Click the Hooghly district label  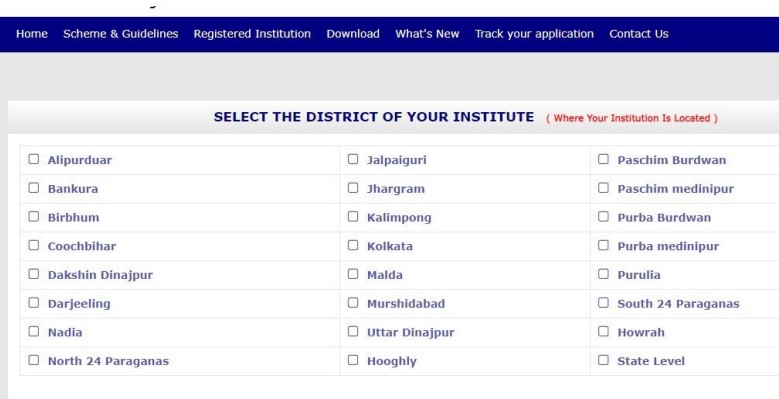click(x=391, y=361)
